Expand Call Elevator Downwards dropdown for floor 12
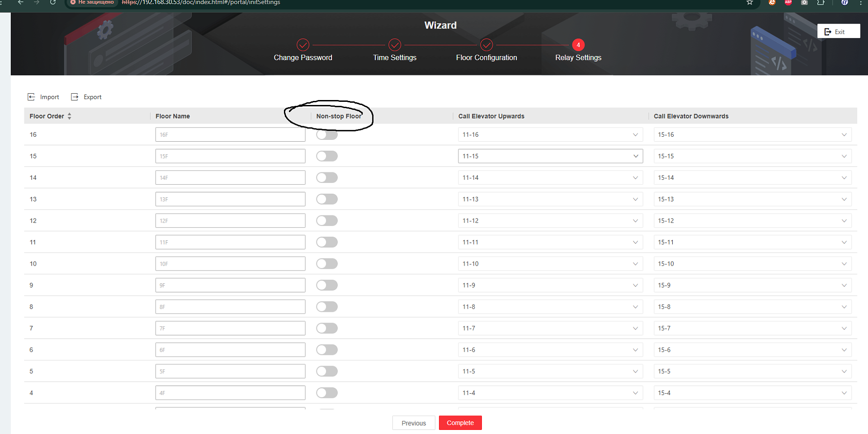868x434 pixels. [752, 221]
